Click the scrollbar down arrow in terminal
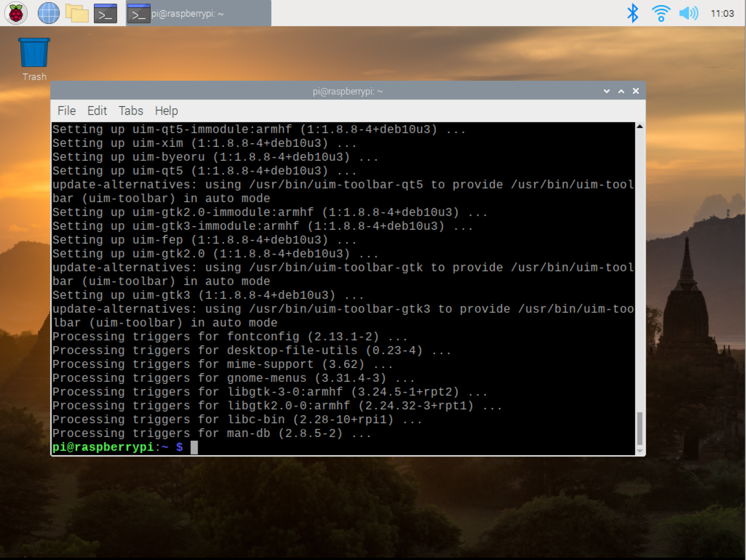The width and height of the screenshot is (746, 560). click(x=640, y=451)
